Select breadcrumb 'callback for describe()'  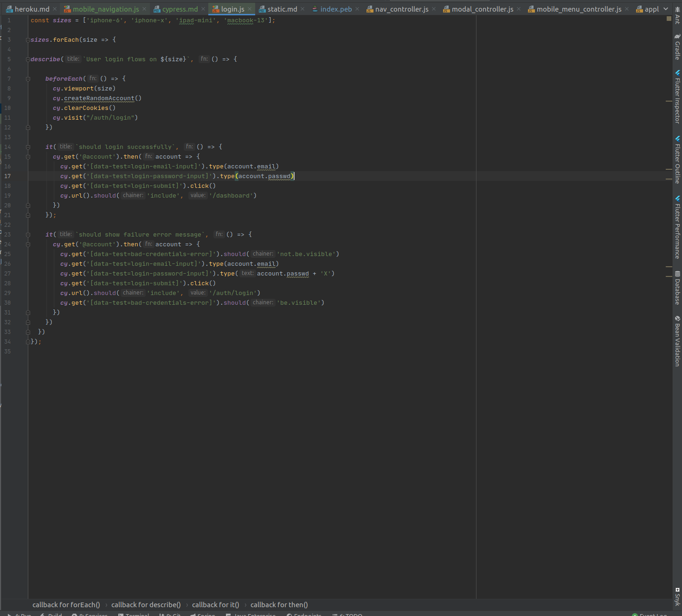146,605
